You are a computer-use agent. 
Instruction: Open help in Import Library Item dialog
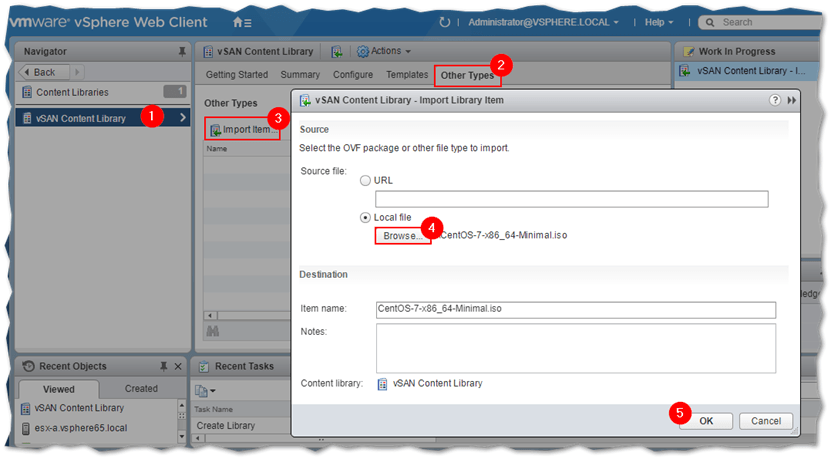click(774, 100)
